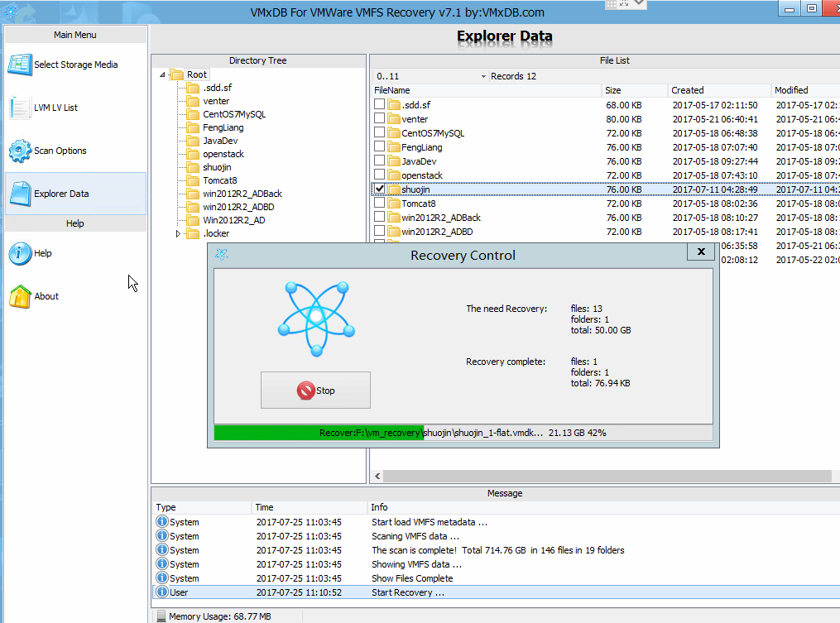Select win2012R2_ADBD row in File List
This screenshot has height=623, width=840.
tap(605, 232)
